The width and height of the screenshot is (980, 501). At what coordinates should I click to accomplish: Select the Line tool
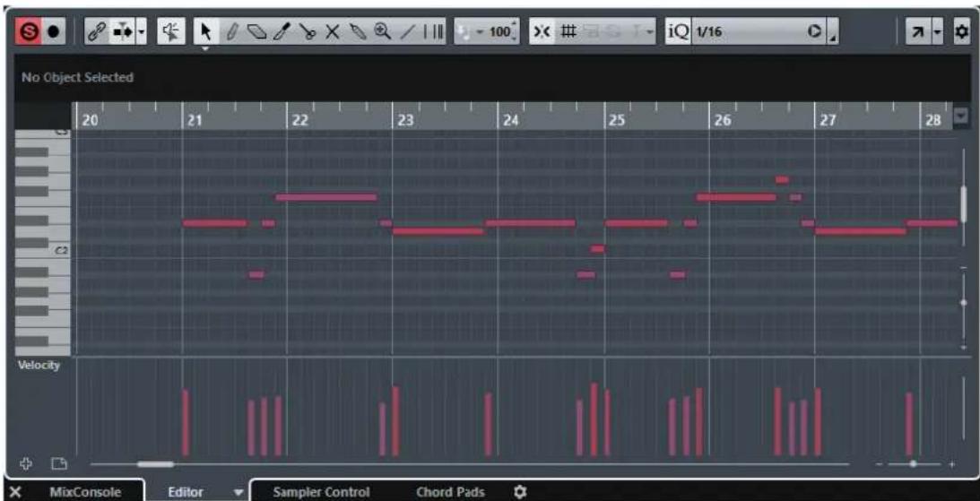coord(406,30)
